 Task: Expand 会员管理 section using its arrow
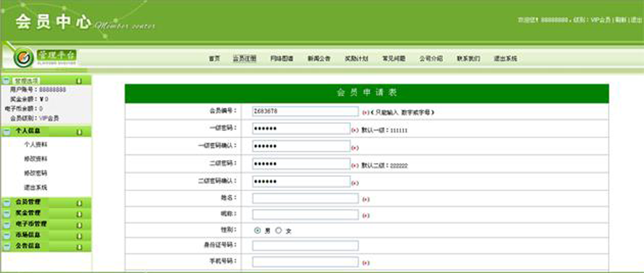79,203
